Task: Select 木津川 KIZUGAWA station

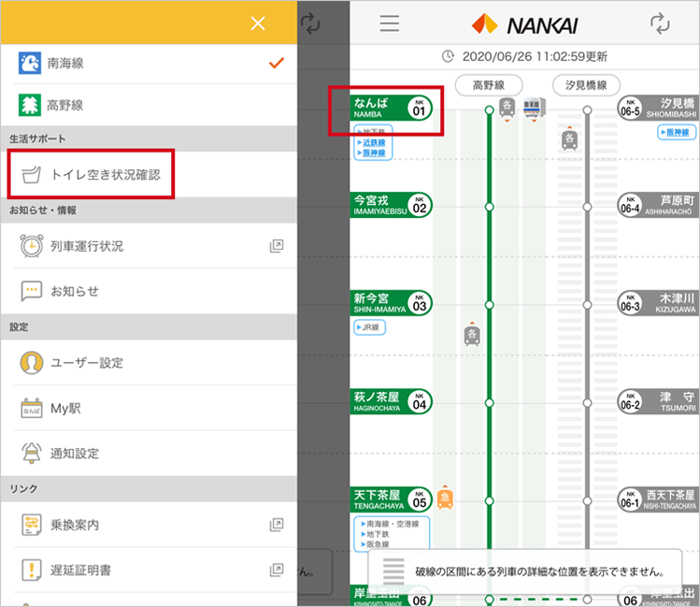Action: [659, 303]
